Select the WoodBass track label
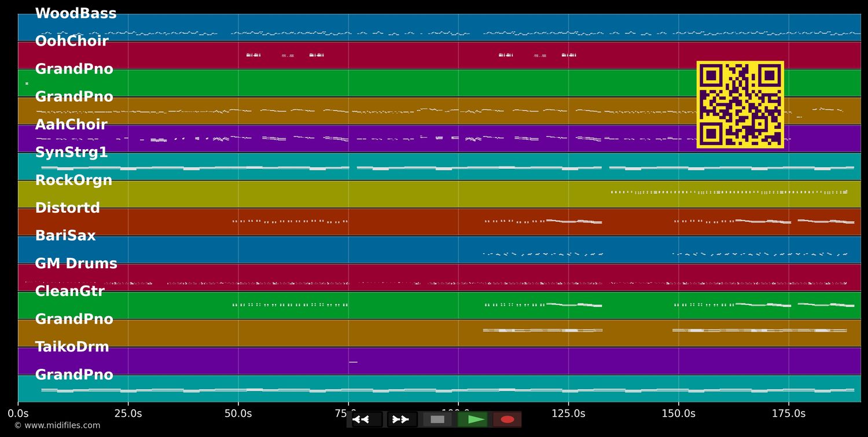Screen dimensions: 868x437 pyautogui.click(x=76, y=13)
